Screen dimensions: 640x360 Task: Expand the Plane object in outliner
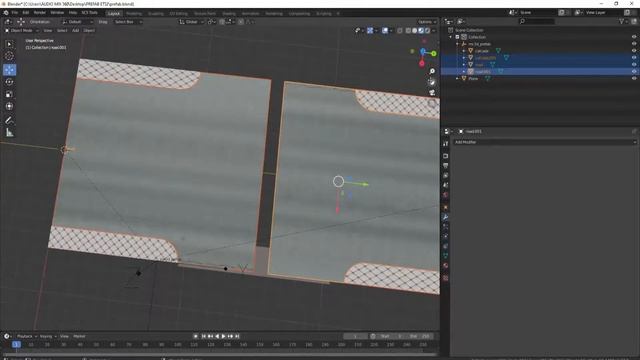point(458,78)
